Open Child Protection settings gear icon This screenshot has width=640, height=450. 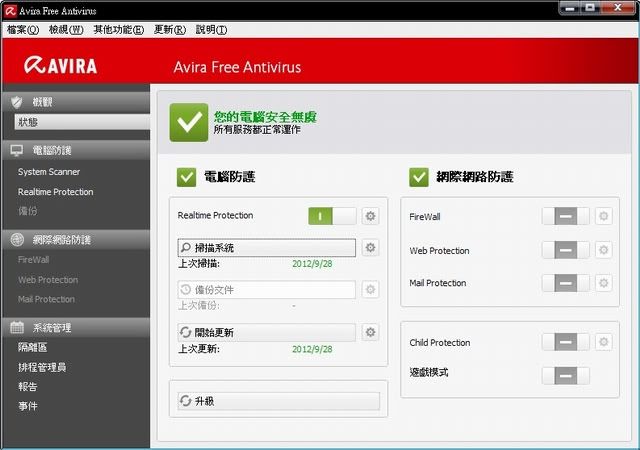coord(603,343)
